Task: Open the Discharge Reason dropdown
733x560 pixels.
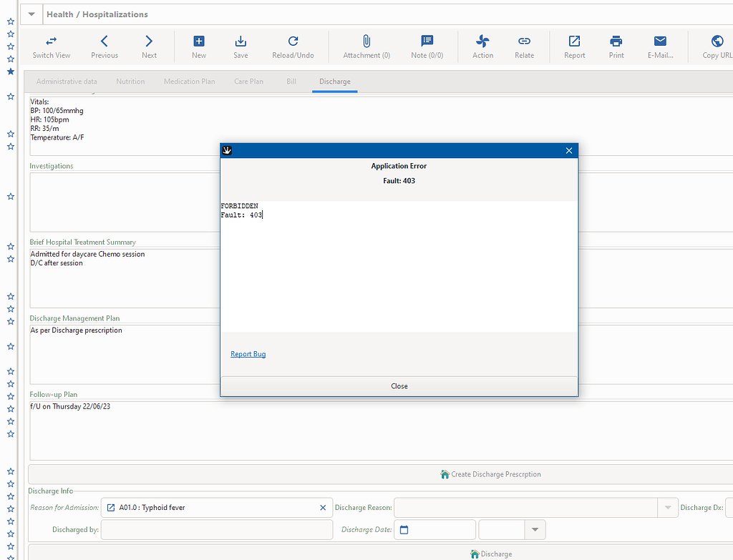Action: (x=667, y=508)
